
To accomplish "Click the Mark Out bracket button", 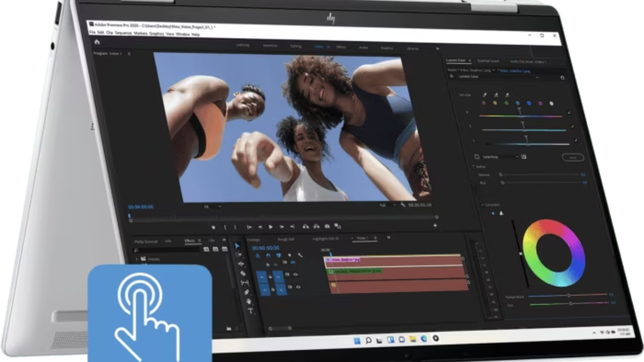I will coord(235,227).
